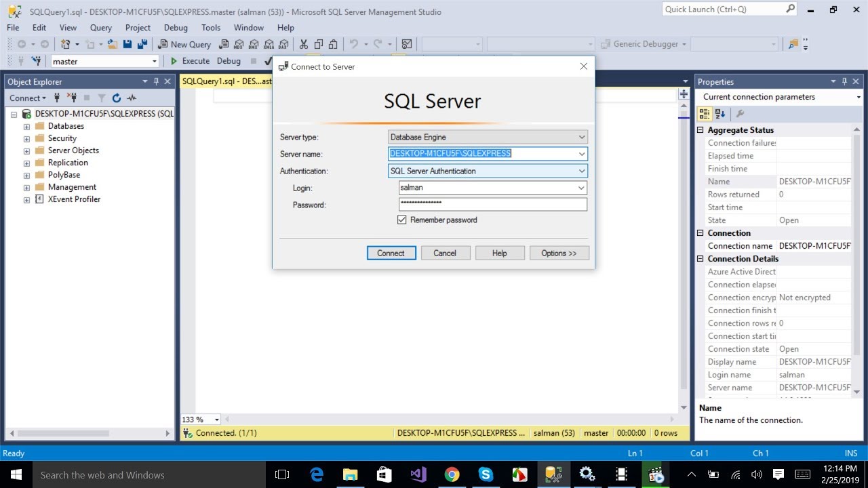Viewport: 868px width, 488px height.
Task: Click the Properties panel scroll down arrow
Action: (857, 392)
